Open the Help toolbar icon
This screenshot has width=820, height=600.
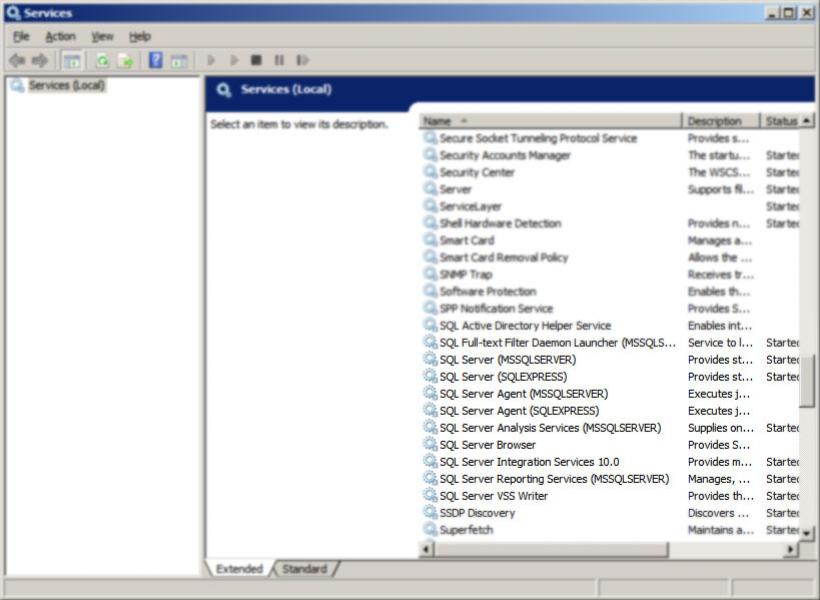pyautogui.click(x=155, y=60)
